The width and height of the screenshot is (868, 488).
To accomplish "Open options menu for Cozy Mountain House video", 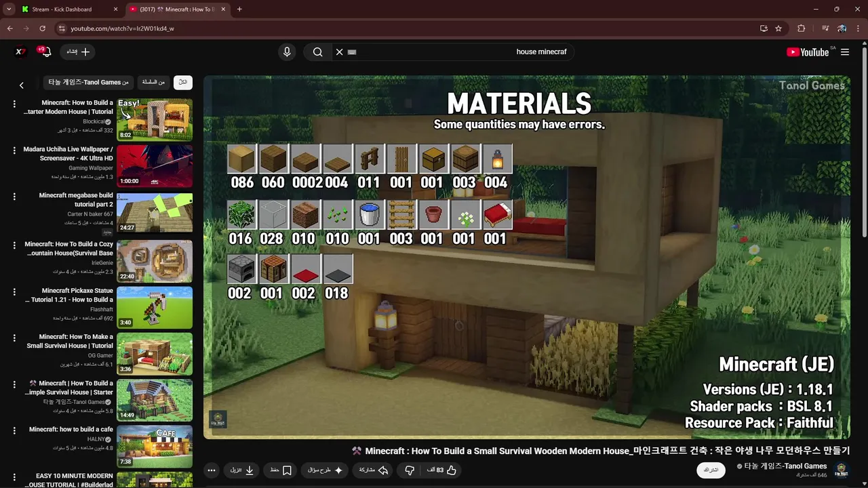I will pyautogui.click(x=14, y=245).
